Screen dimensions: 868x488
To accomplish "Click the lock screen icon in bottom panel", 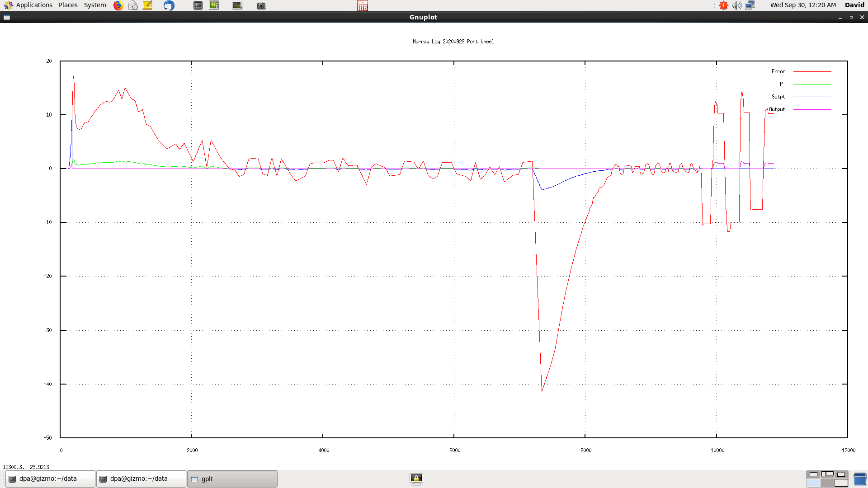I will coord(416,479).
